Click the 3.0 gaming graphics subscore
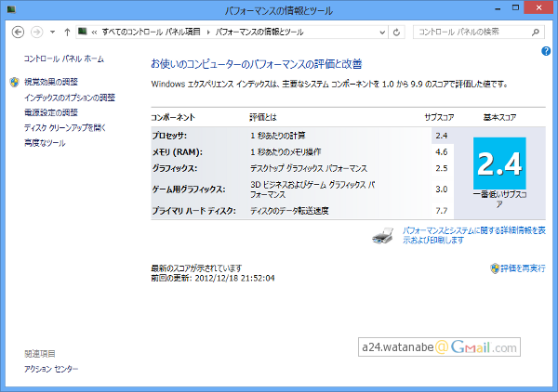 tap(441, 189)
